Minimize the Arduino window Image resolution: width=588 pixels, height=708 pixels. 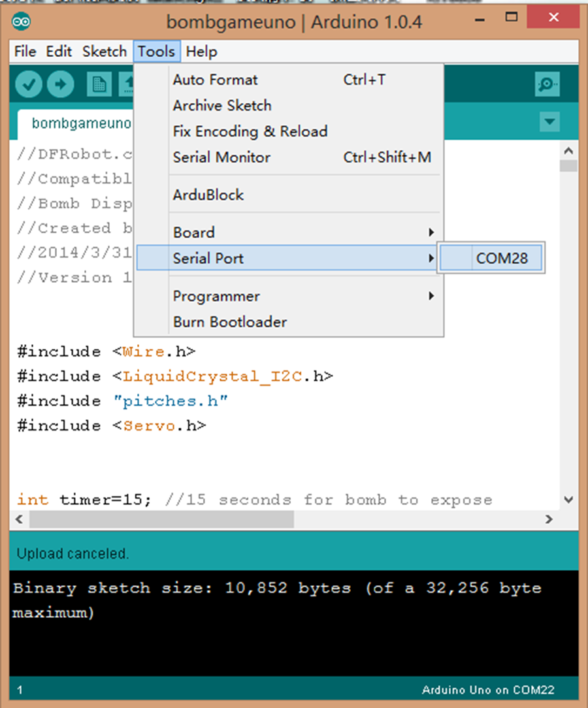480,20
